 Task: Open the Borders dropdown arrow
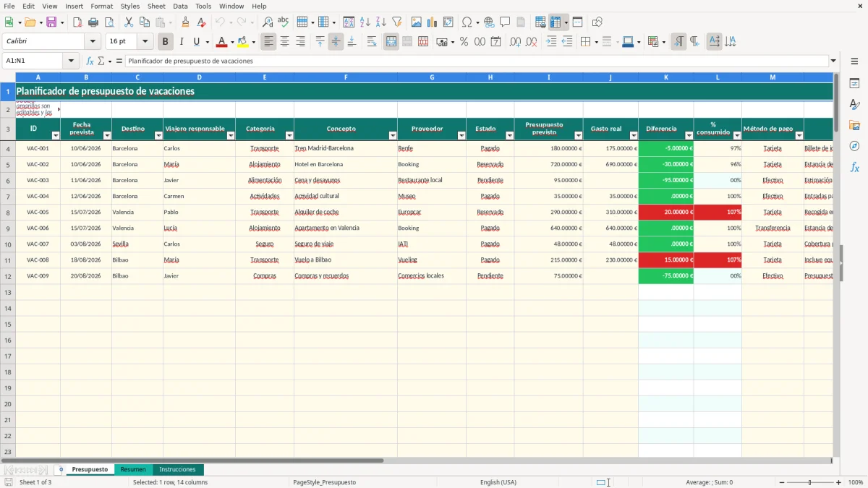click(596, 42)
